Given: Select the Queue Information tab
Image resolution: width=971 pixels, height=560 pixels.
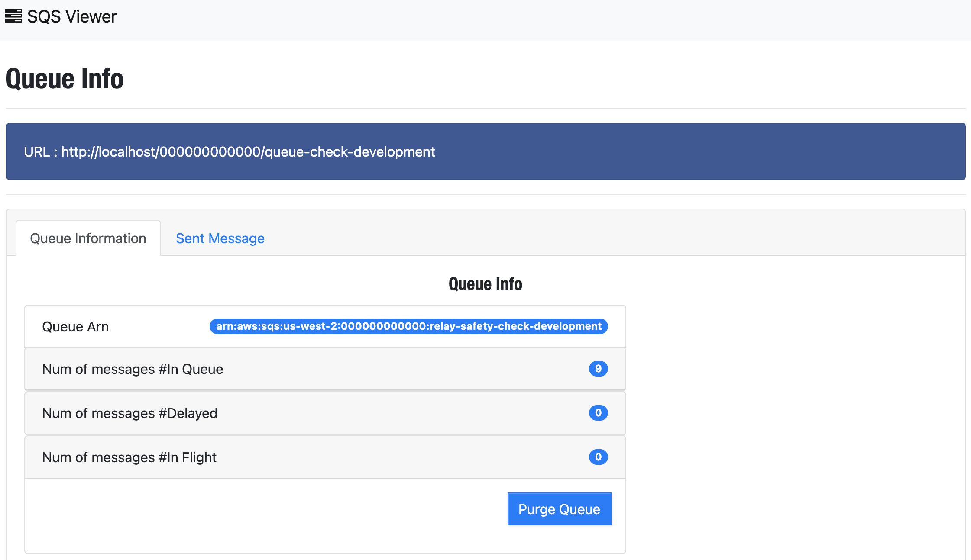Looking at the screenshot, I should pos(88,238).
